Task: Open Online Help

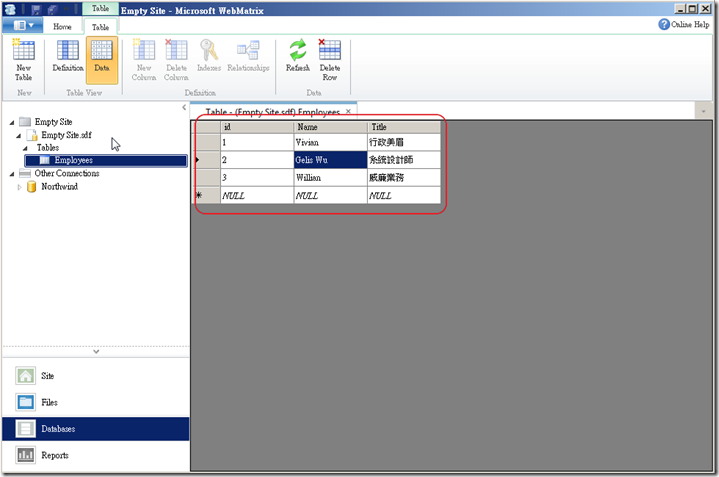Action: point(684,24)
